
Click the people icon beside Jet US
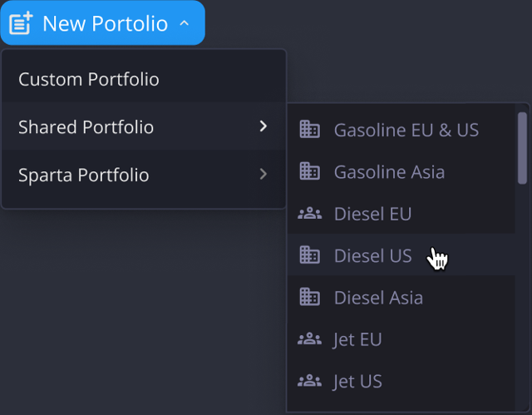coord(309,382)
